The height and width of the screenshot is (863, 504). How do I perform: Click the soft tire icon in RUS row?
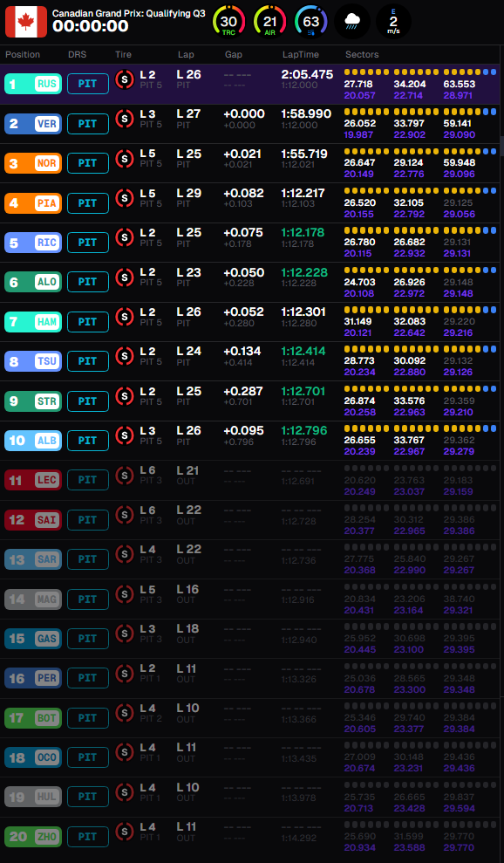pyautogui.click(x=125, y=79)
